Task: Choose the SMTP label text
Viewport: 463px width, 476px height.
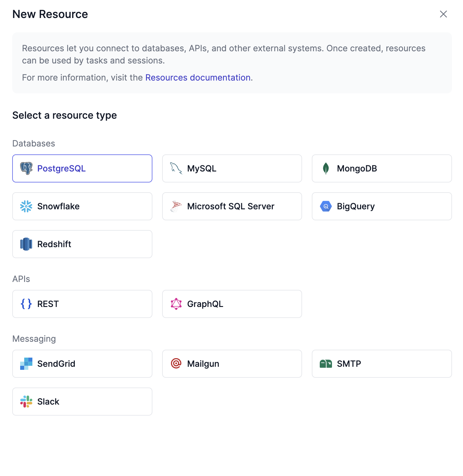Action: (349, 364)
